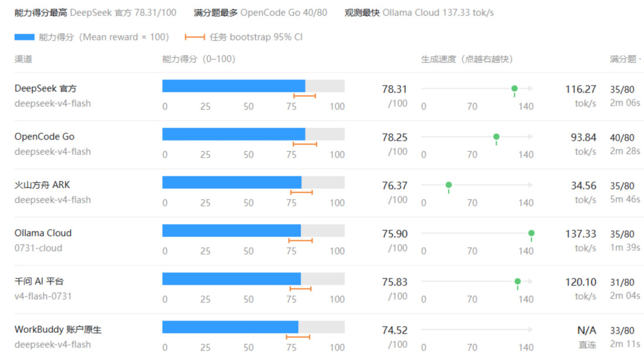Click the speed value 116.27
This screenshot has height=361, width=644.
point(580,89)
